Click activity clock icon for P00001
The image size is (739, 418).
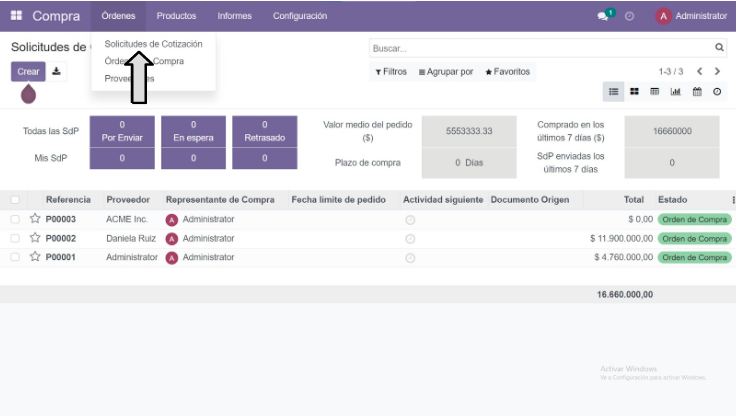pyautogui.click(x=410, y=258)
